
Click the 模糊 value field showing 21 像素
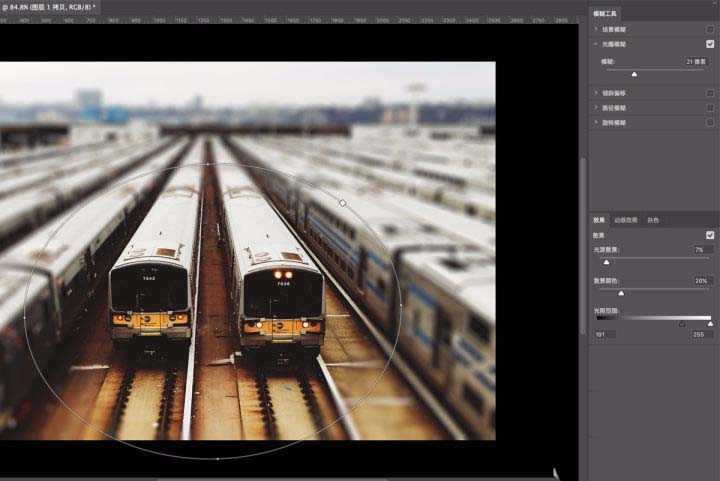(x=696, y=62)
